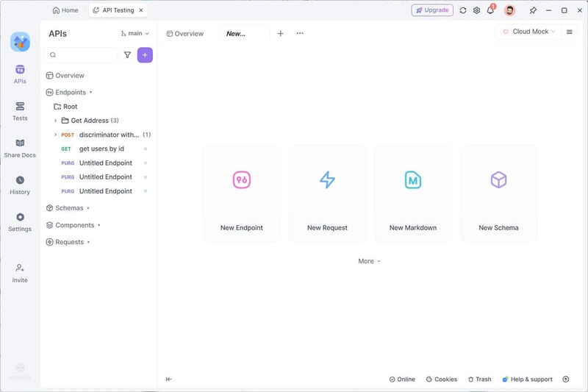588x392 pixels.
Task: Expand the Components section
Action: 73,225
